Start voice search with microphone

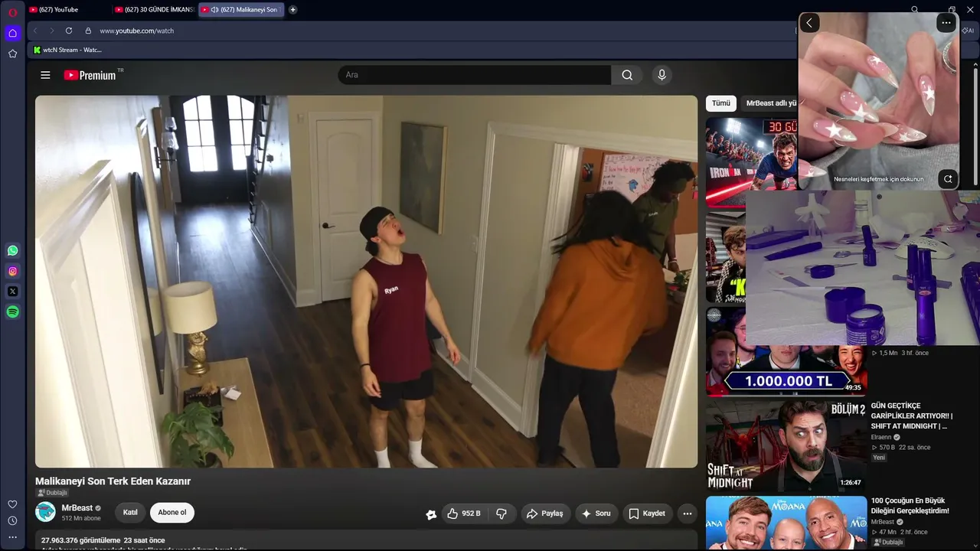(x=661, y=75)
